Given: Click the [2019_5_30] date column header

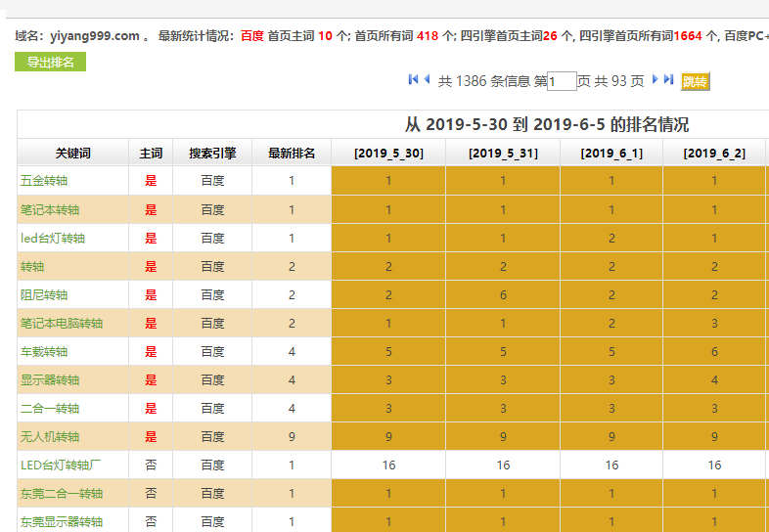Looking at the screenshot, I should click(388, 154).
